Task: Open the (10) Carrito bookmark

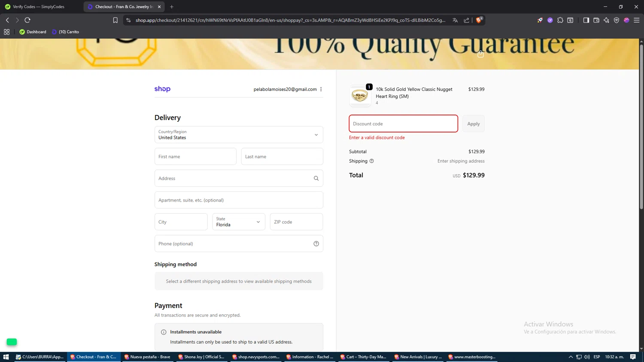Action: tap(65, 32)
